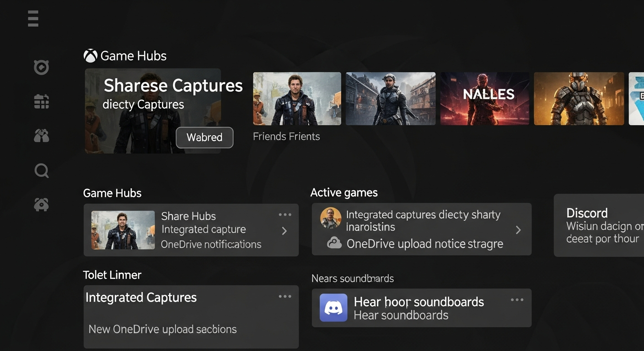Click OneDrive upload notice stragre text
The image size is (644, 351).
pos(425,244)
